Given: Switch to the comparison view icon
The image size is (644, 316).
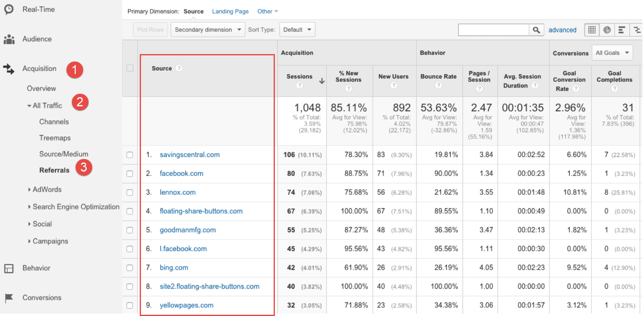Looking at the screenshot, I should [x=637, y=30].
